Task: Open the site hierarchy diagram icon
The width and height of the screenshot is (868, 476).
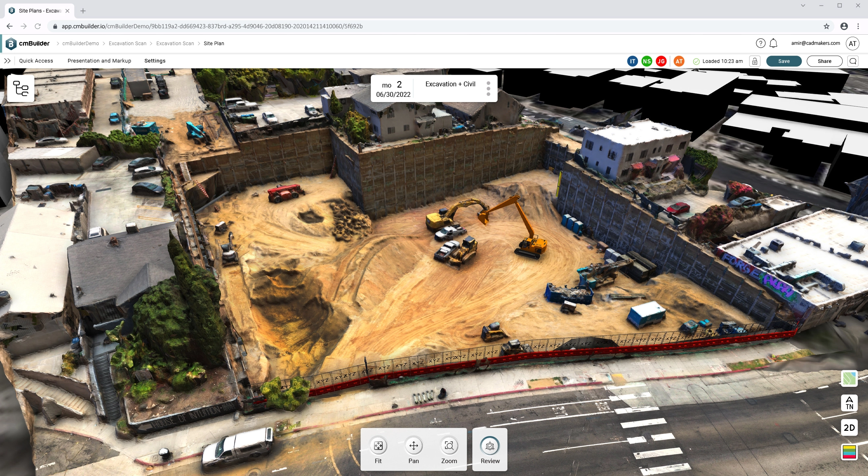Action: pos(21,88)
